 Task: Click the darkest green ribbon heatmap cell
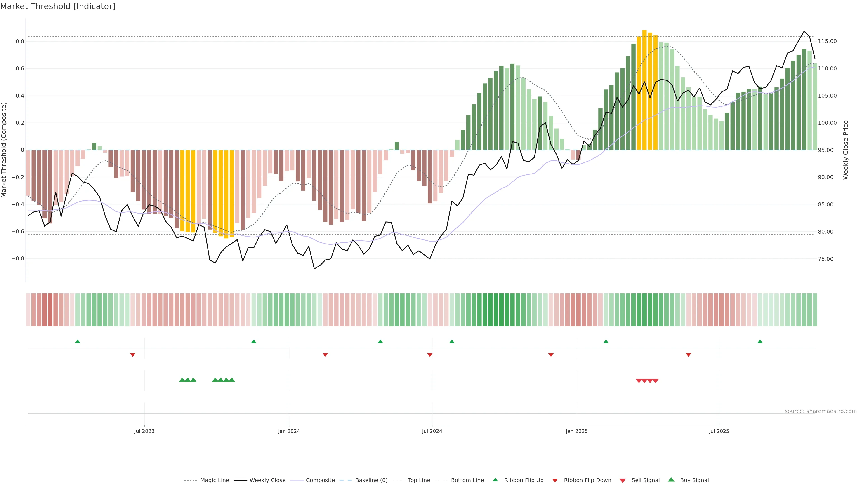pos(501,310)
